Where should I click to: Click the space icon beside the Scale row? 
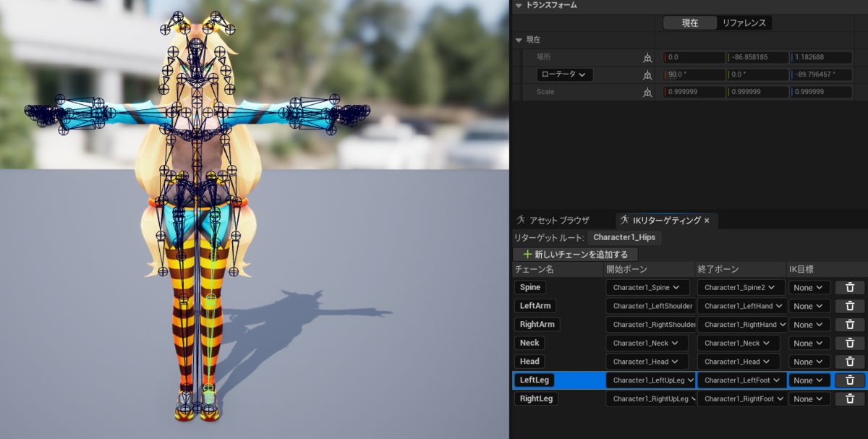tap(647, 92)
